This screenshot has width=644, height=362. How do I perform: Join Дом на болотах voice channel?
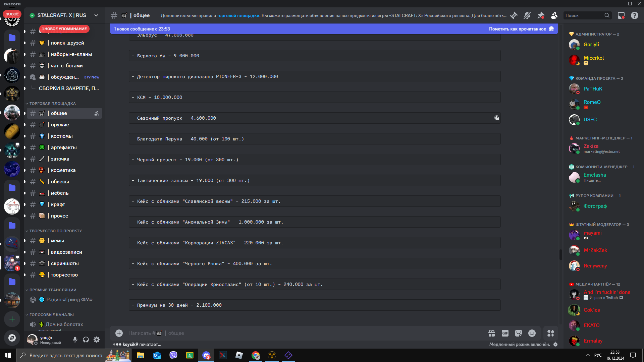[64, 324]
